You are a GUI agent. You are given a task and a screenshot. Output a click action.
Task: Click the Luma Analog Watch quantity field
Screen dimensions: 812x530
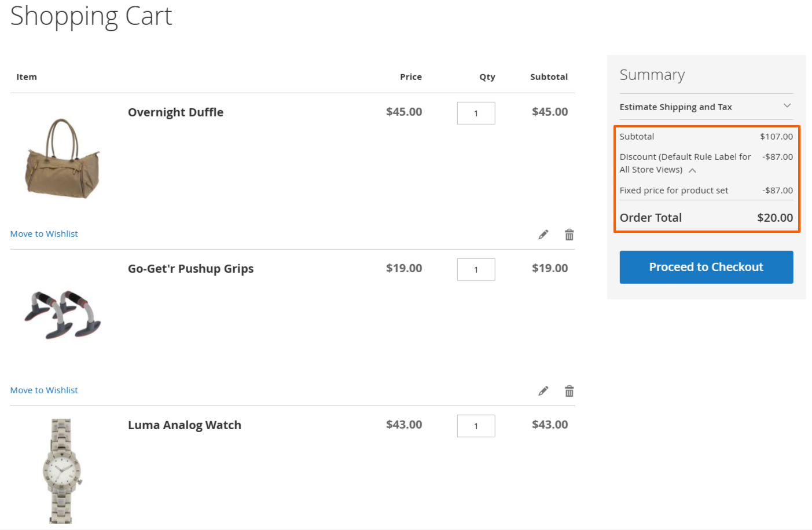coord(476,426)
